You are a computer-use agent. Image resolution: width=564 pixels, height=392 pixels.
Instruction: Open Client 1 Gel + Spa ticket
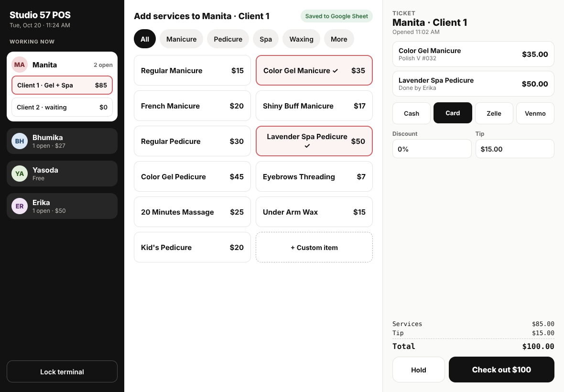[62, 85]
